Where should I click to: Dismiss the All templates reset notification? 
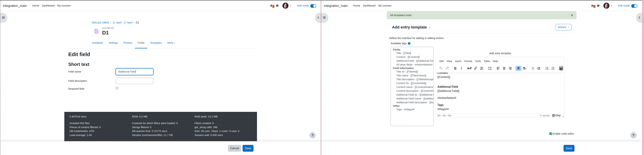pos(572,15)
